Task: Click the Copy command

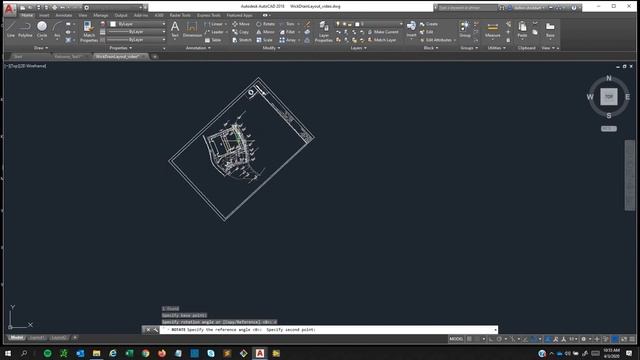Action: pos(241,32)
